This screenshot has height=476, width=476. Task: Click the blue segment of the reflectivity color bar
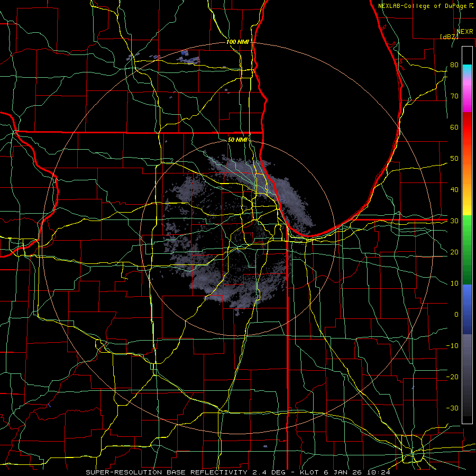pos(467,309)
